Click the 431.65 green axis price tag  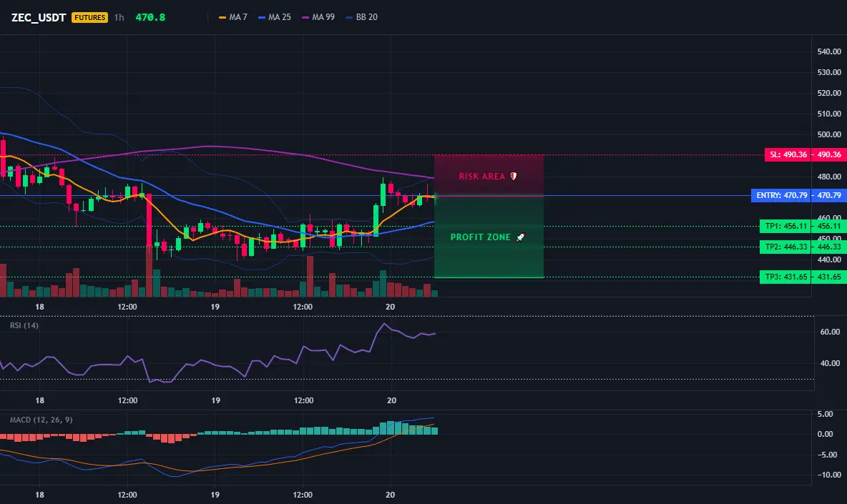tap(829, 277)
